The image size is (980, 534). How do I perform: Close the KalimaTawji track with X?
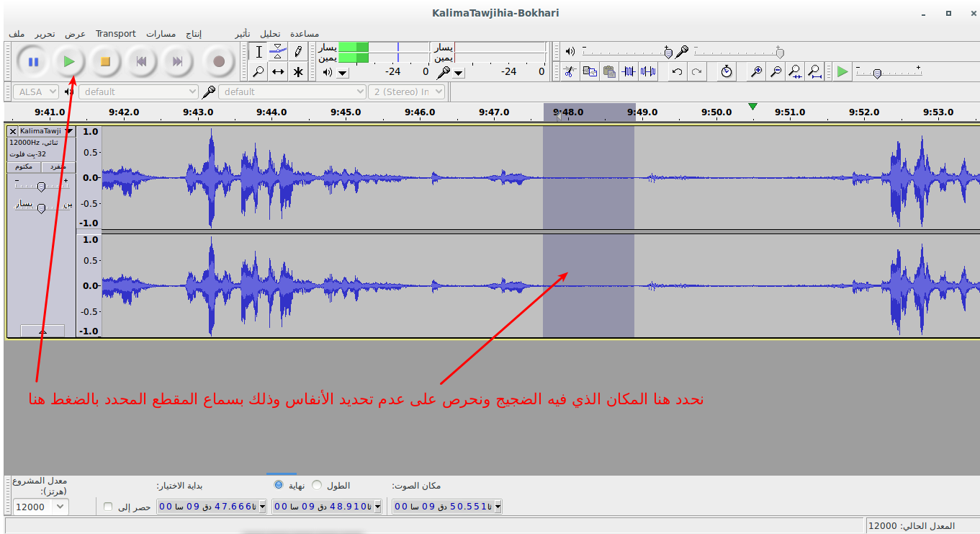(13, 131)
